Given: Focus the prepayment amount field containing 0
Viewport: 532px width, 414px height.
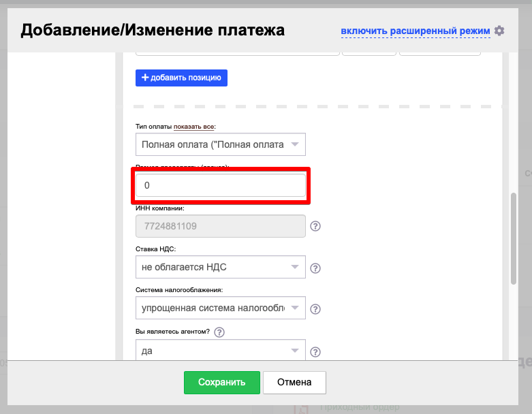Looking at the screenshot, I should tap(221, 185).
